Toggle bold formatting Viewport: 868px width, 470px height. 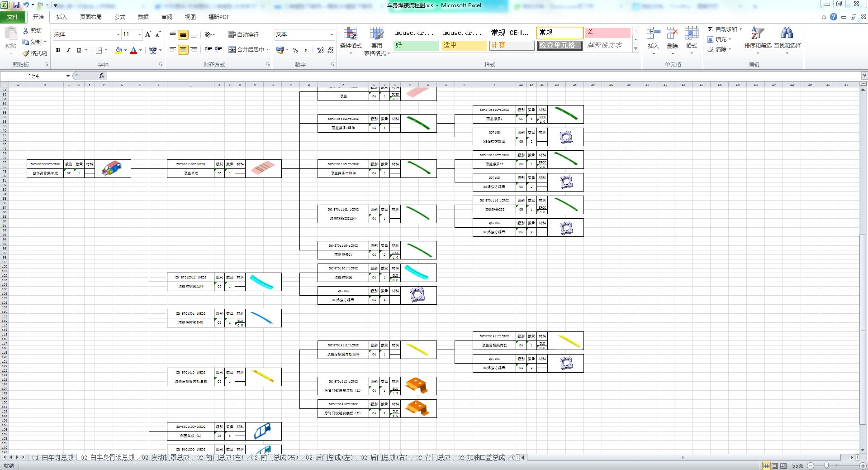pyautogui.click(x=58, y=50)
